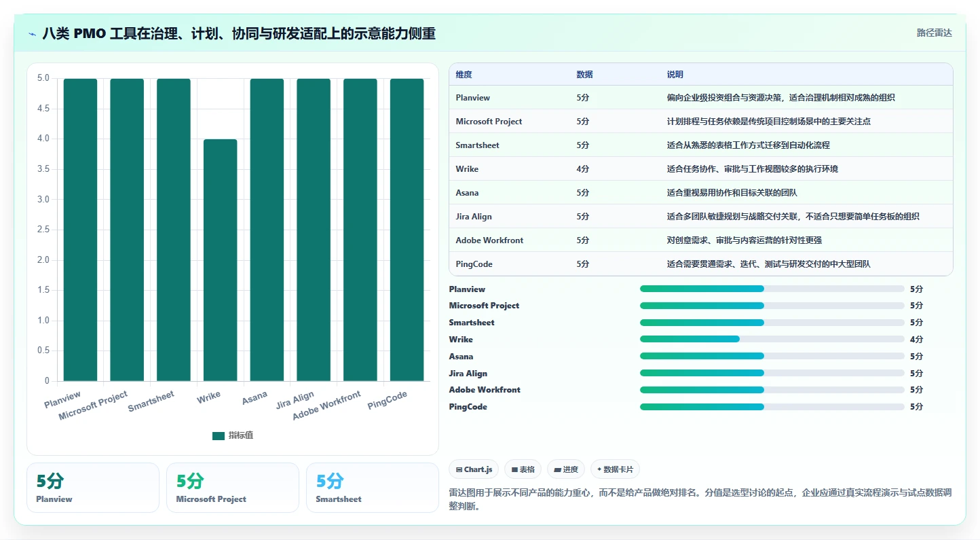
Task: Click the 维度 column header
Action: pos(464,74)
